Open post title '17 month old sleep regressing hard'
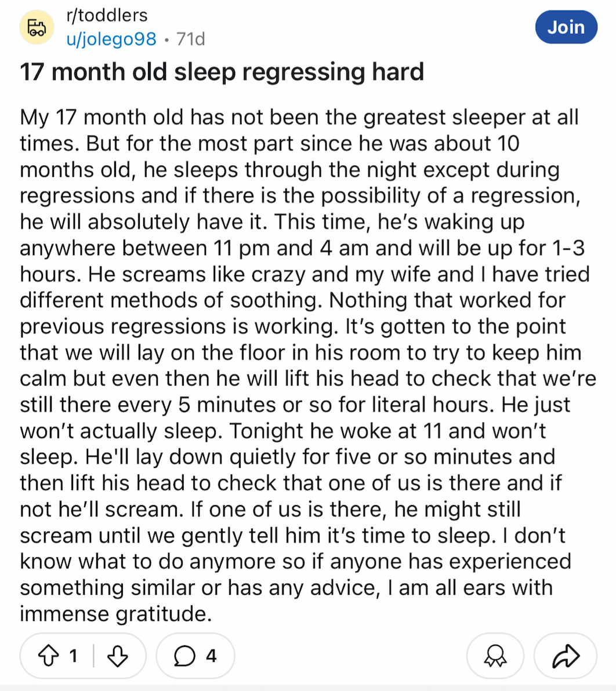 222,72
